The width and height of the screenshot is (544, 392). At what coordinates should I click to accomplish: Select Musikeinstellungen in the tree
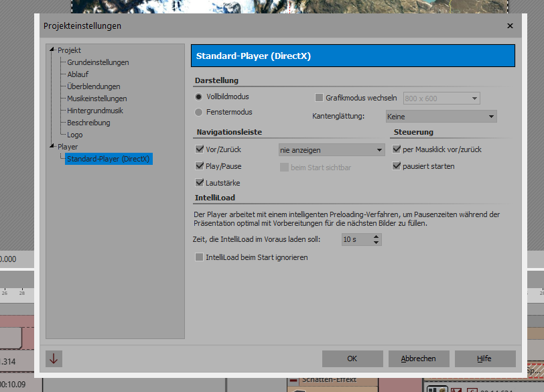click(x=96, y=99)
